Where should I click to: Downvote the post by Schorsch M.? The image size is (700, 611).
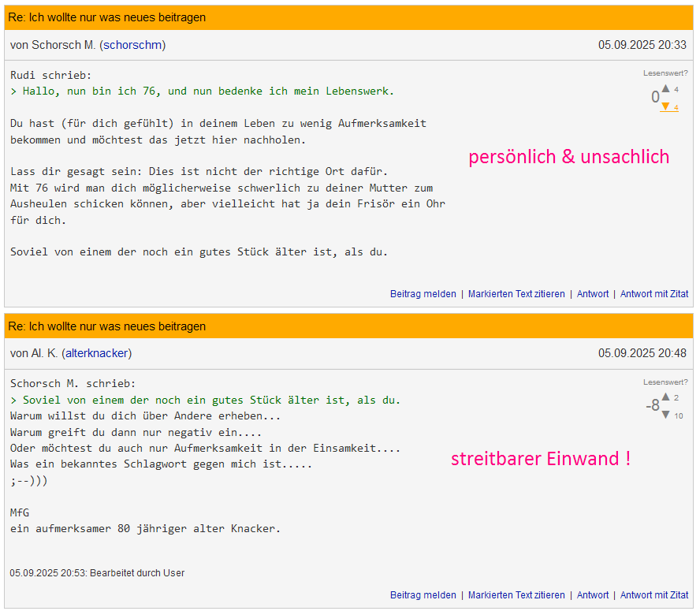pyautogui.click(x=665, y=106)
